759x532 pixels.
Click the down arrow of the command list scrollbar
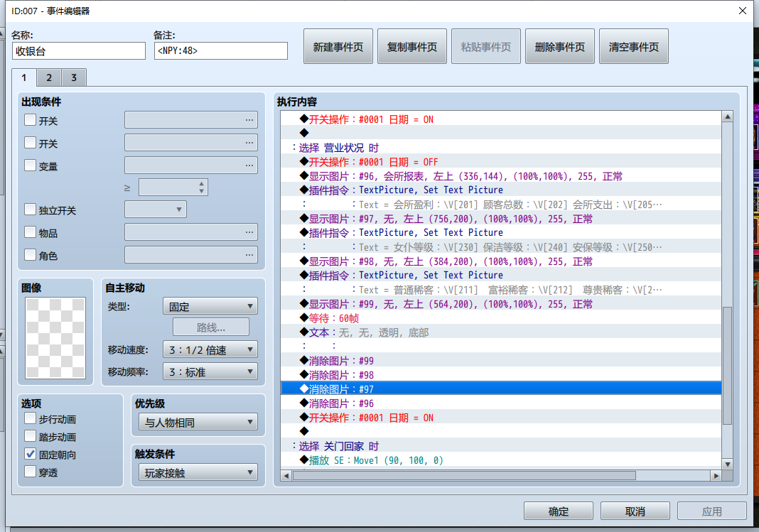727,465
